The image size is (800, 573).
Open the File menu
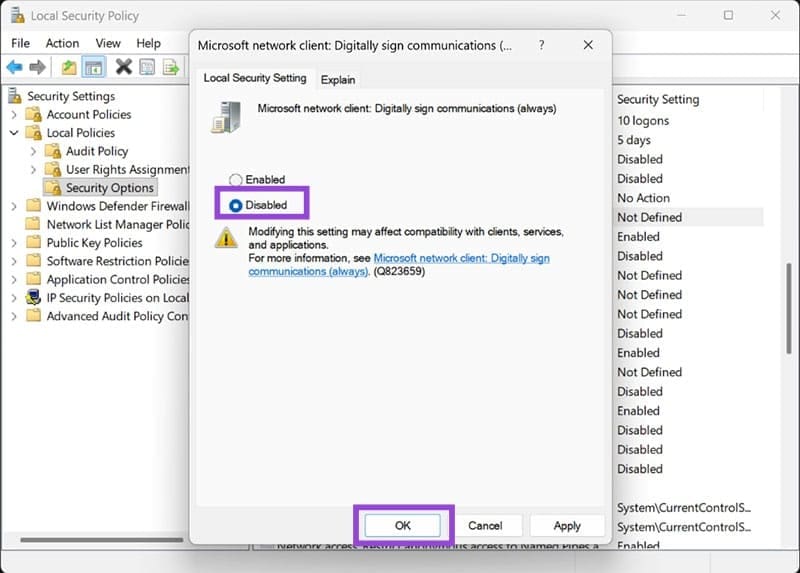pyautogui.click(x=20, y=43)
